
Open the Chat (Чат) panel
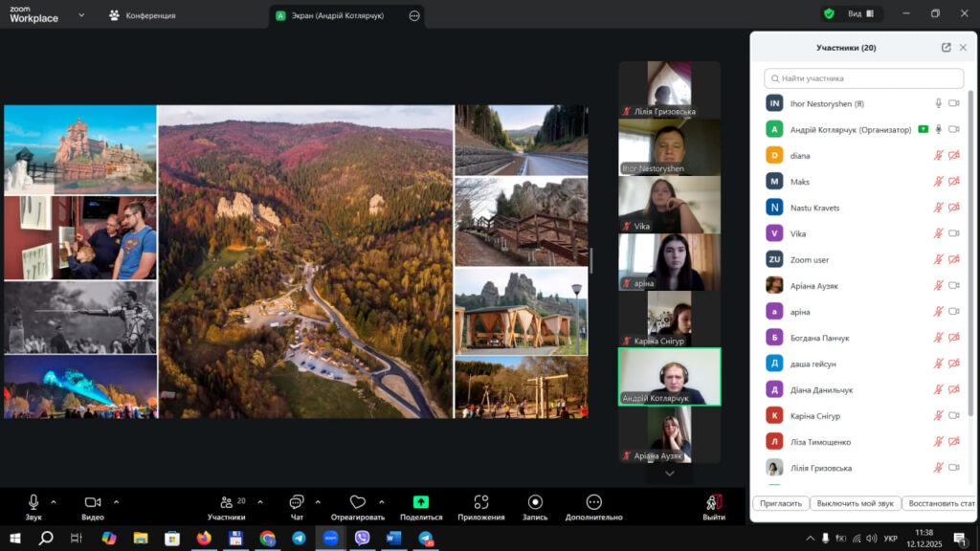pos(297,502)
